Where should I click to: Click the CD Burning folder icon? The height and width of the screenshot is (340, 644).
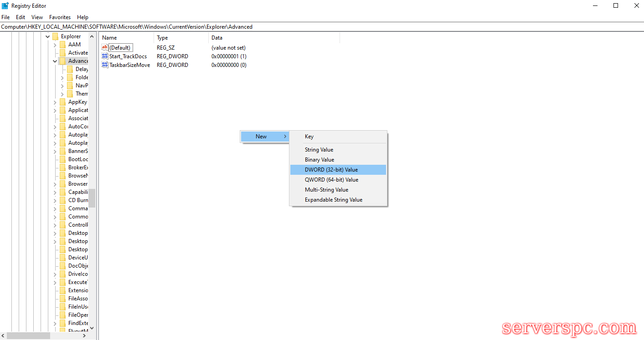62,200
